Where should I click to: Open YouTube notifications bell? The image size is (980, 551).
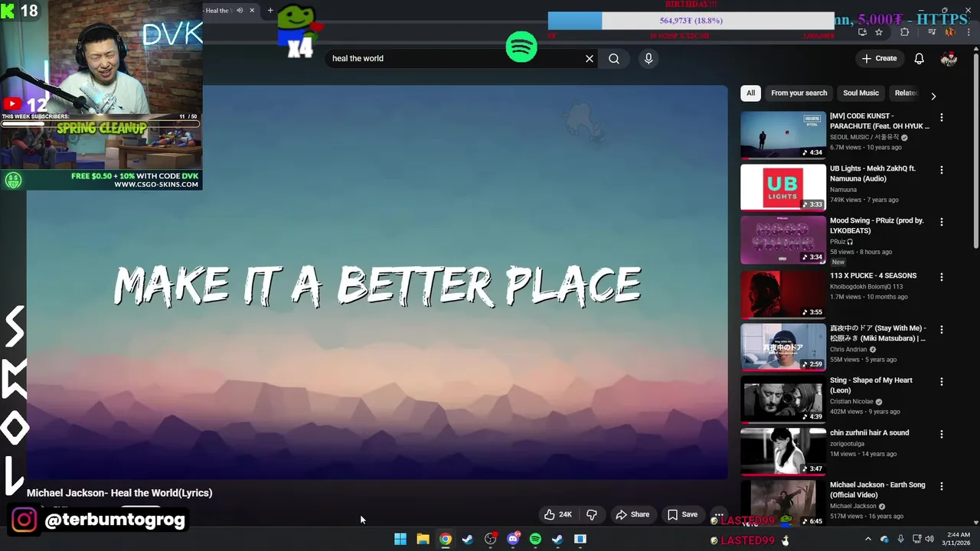[920, 58]
